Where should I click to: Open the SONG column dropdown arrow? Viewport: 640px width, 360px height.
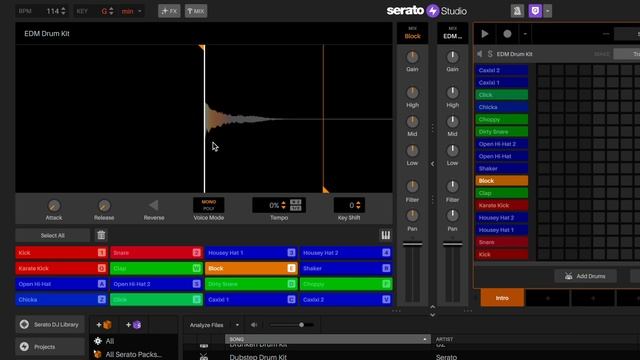click(x=424, y=339)
